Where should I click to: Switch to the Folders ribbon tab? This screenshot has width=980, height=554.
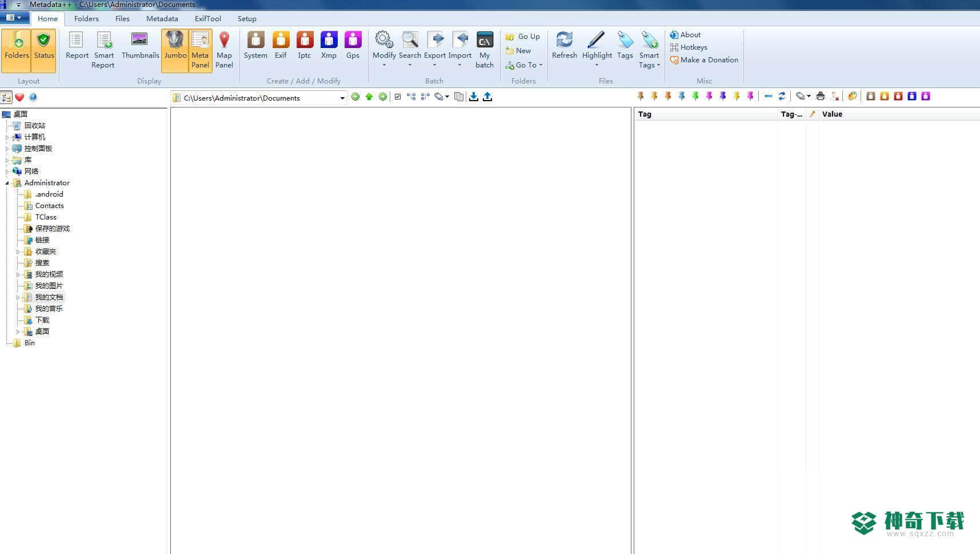[x=86, y=18]
